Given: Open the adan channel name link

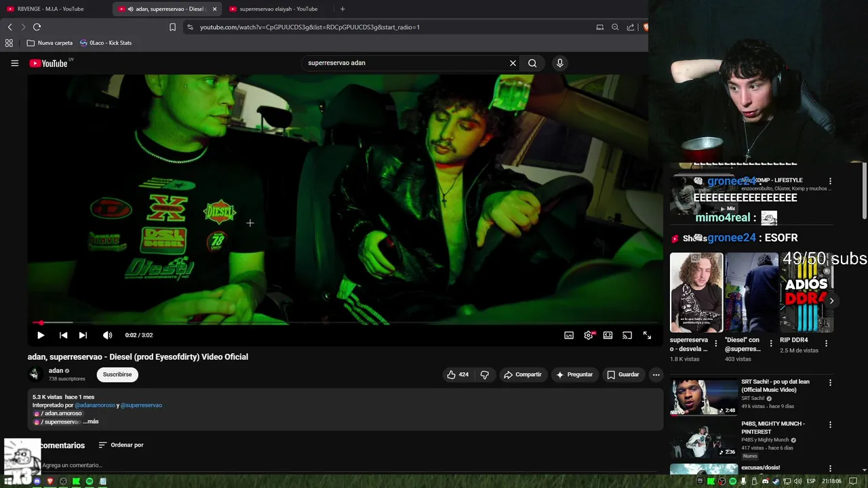Looking at the screenshot, I should (x=56, y=371).
